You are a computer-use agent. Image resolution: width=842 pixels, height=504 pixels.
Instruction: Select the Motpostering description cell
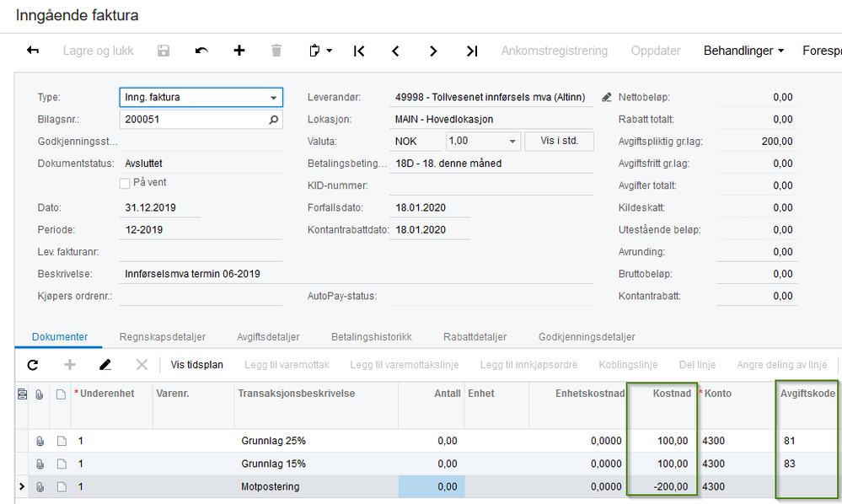316,487
